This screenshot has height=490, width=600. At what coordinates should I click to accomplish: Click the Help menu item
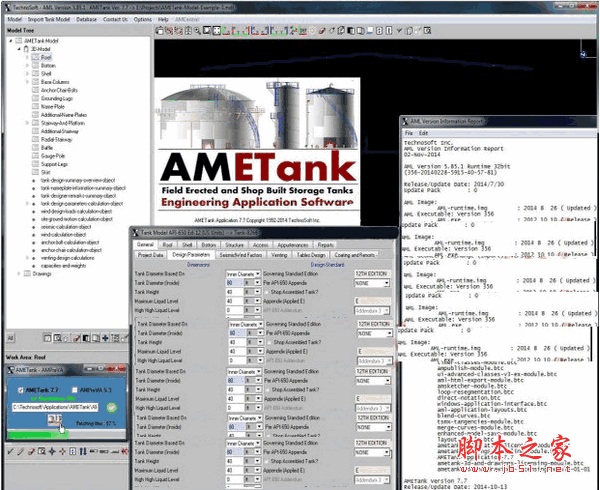pyautogui.click(x=163, y=19)
